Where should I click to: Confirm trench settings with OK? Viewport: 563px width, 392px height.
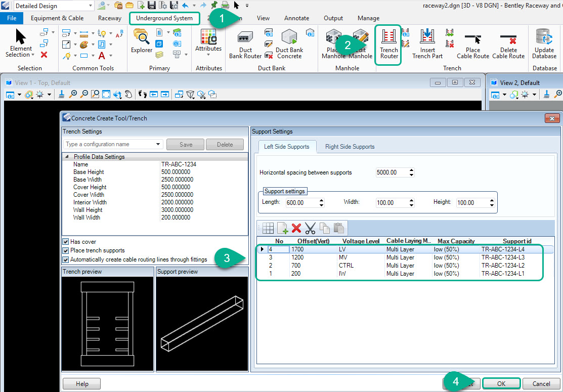500,383
